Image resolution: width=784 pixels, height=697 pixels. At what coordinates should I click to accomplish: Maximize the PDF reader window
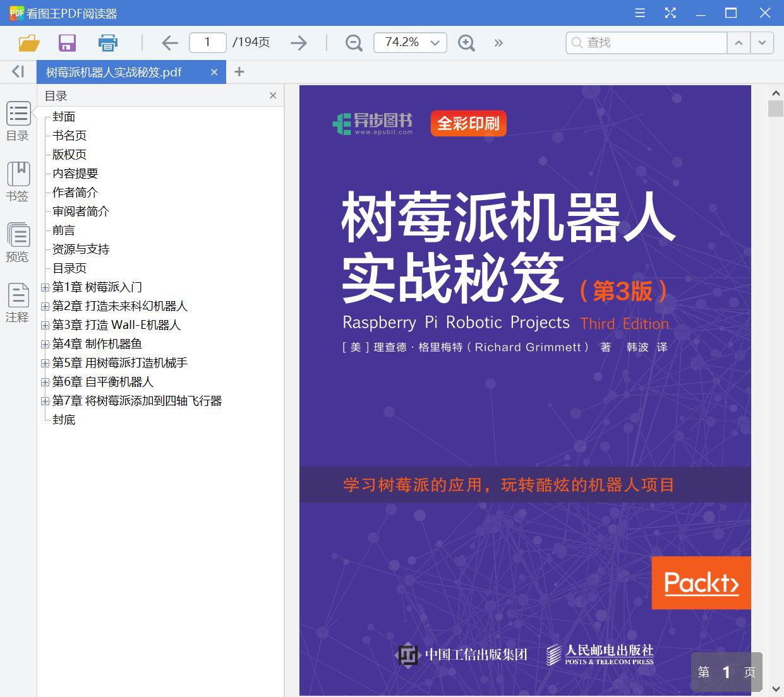coord(731,13)
